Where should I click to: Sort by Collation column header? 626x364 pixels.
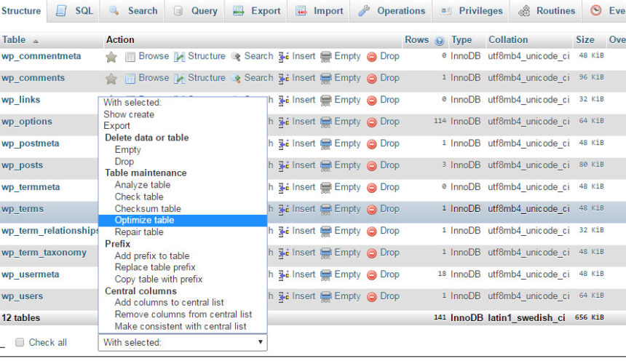(x=508, y=40)
